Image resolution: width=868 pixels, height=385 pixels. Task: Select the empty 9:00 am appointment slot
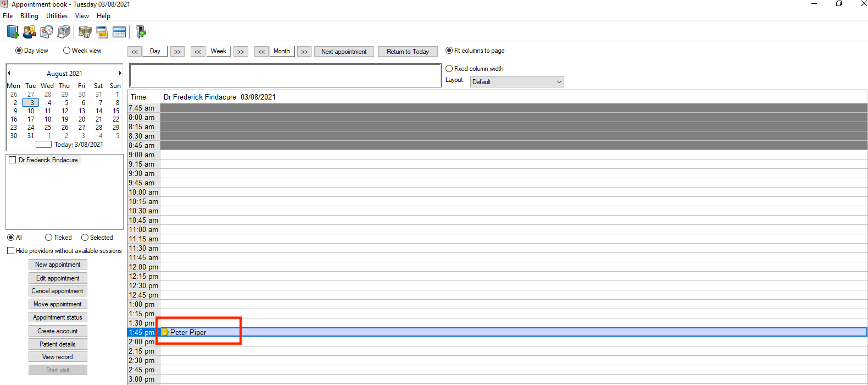(513, 155)
